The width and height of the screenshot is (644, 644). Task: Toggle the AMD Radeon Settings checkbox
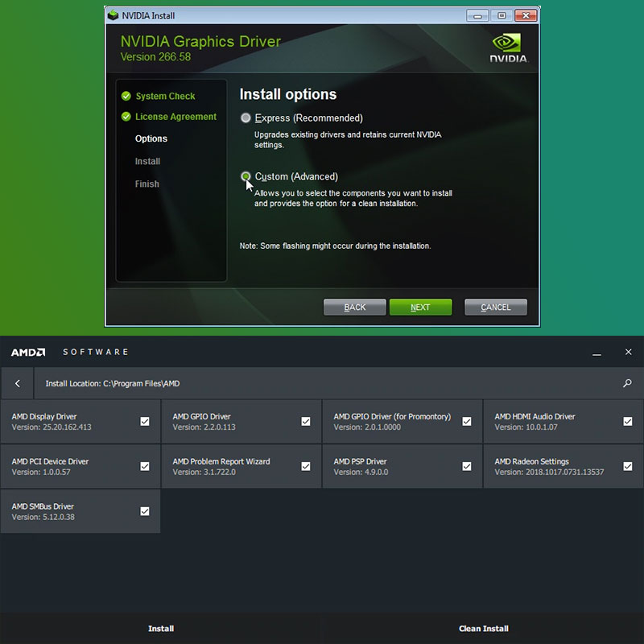tap(628, 466)
